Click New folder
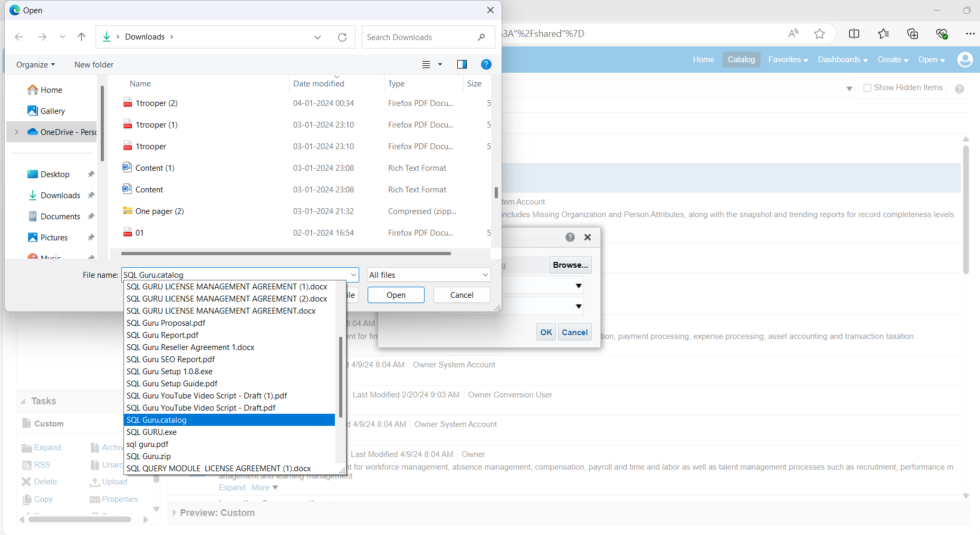Screen dimensions: 980x535 pos(94,64)
